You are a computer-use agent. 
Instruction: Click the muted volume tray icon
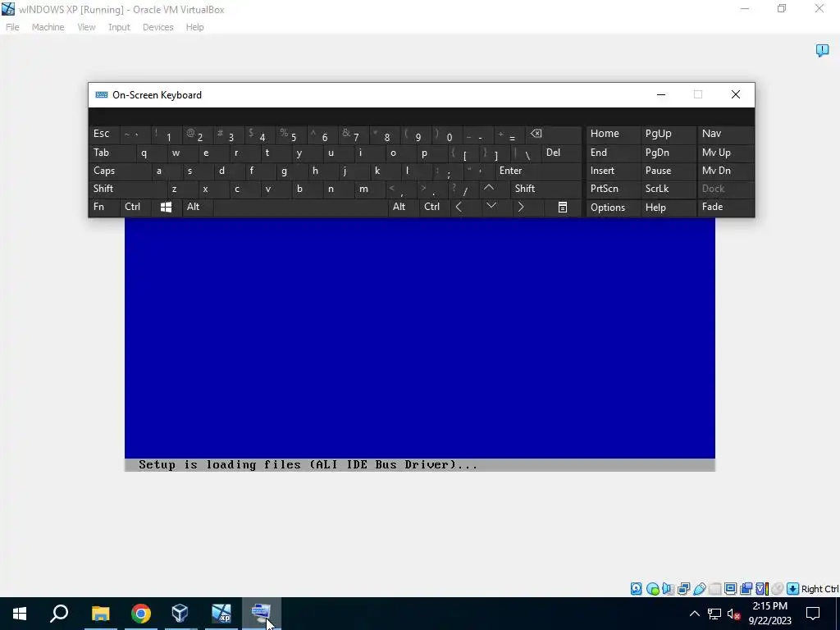(x=734, y=614)
